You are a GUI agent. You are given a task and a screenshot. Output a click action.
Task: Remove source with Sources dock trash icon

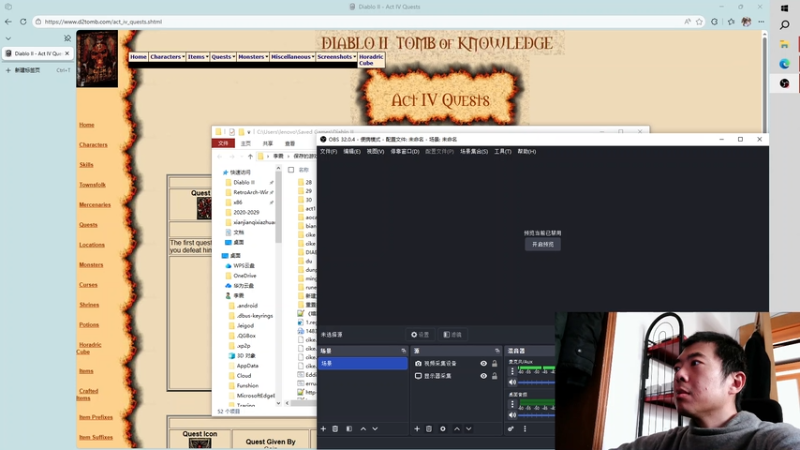click(x=429, y=429)
